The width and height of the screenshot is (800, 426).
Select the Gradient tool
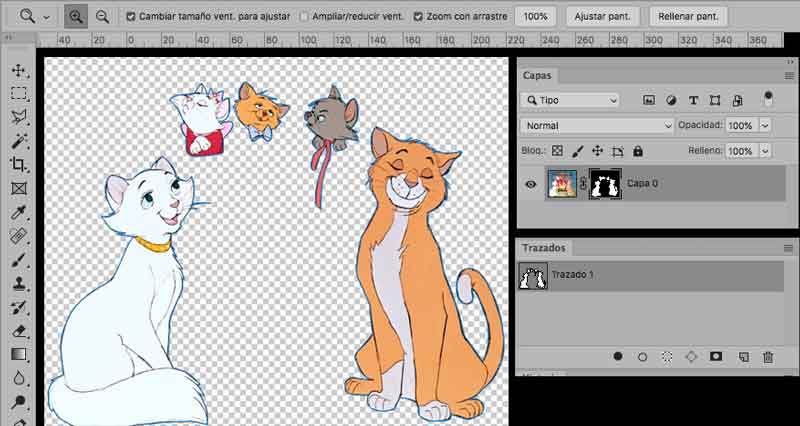coord(18,354)
